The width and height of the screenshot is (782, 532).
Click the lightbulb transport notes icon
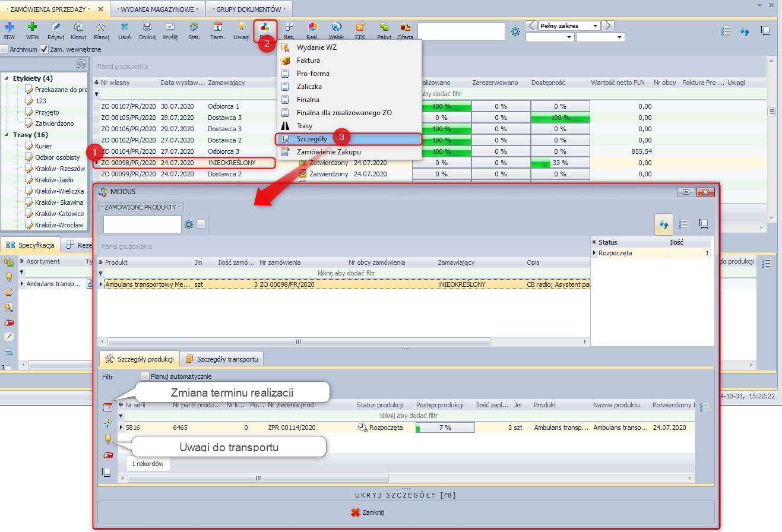pyautogui.click(x=107, y=439)
